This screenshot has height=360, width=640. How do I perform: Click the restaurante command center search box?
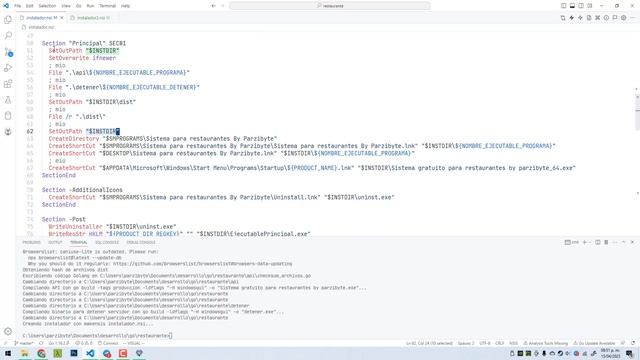click(x=330, y=6)
